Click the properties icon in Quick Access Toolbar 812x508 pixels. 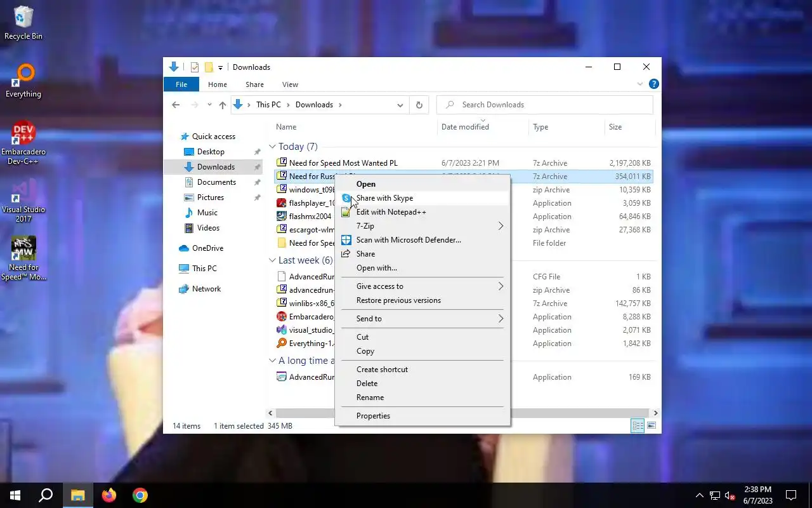coord(195,67)
